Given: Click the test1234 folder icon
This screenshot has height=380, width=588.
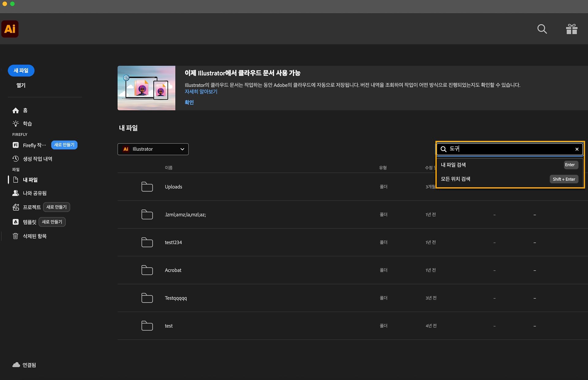Looking at the screenshot, I should click(147, 242).
